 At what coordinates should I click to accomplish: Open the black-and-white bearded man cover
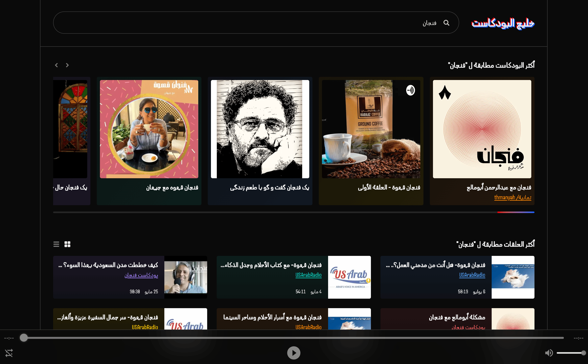tap(260, 129)
